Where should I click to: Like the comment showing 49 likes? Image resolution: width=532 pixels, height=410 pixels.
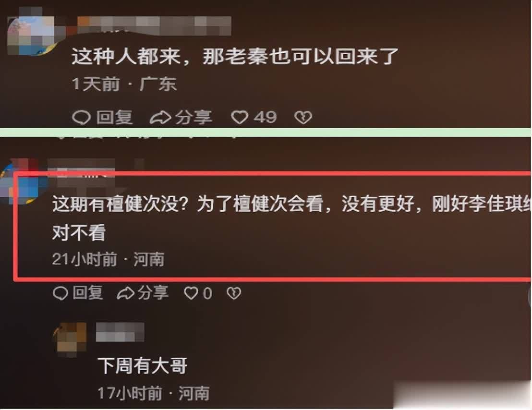point(240,117)
